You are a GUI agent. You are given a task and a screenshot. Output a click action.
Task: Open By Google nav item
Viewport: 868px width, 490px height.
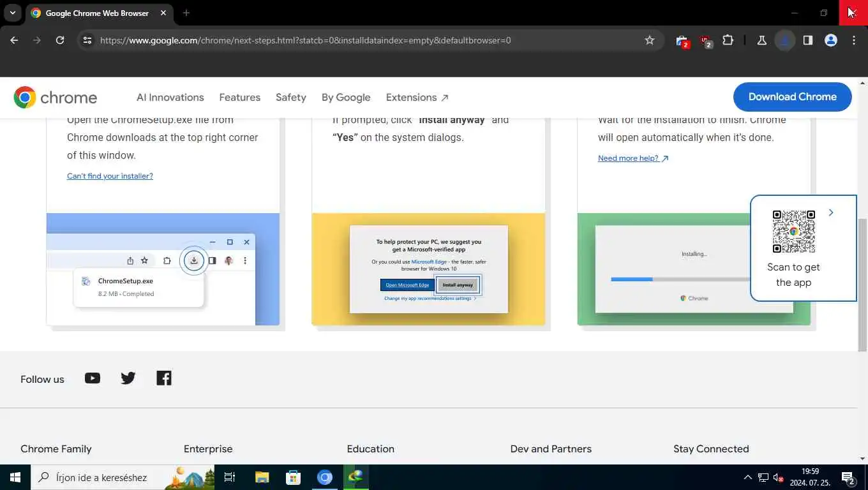point(346,98)
